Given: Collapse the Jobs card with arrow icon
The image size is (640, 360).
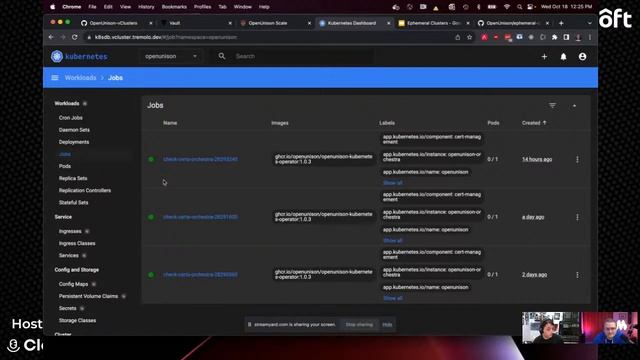Looking at the screenshot, I should coord(574,106).
